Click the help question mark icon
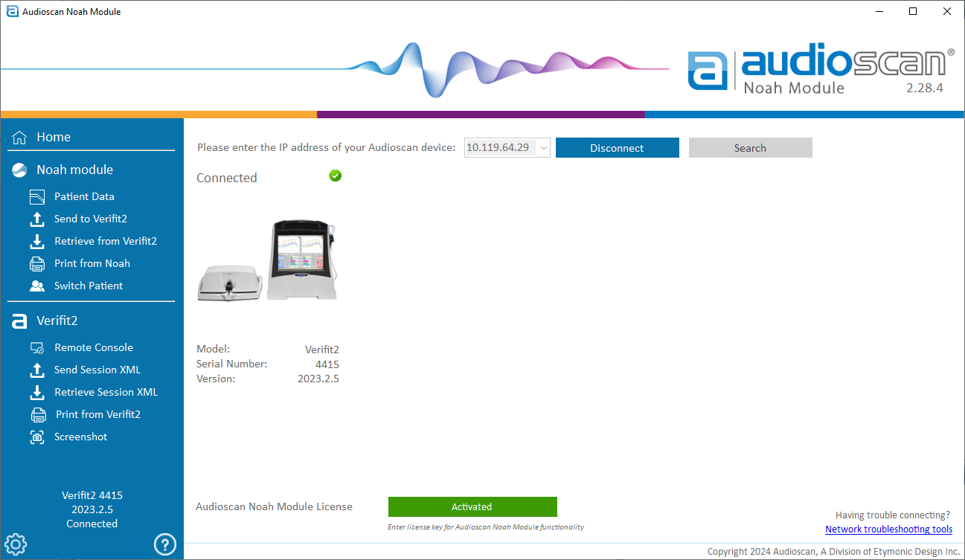 (164, 544)
